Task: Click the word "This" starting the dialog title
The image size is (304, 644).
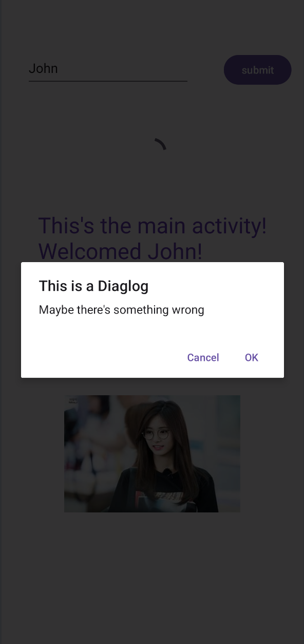Action: pos(52,286)
